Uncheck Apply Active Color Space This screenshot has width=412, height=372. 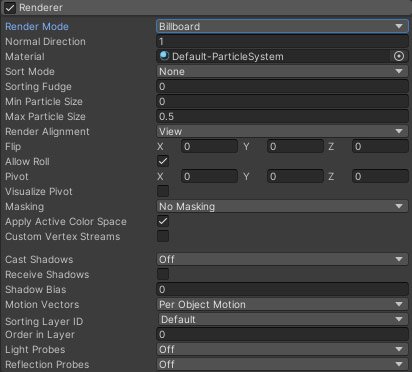pyautogui.click(x=163, y=221)
